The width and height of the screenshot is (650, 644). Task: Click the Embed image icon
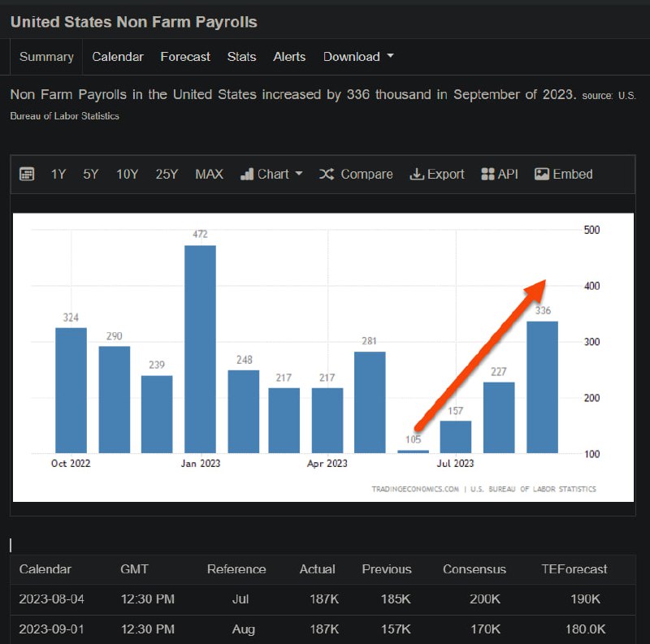[x=542, y=175]
